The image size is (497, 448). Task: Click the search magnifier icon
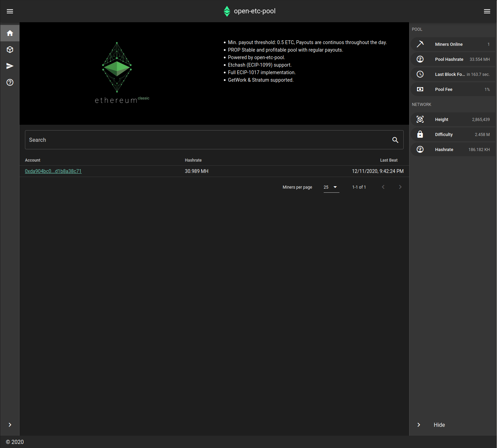(x=395, y=140)
